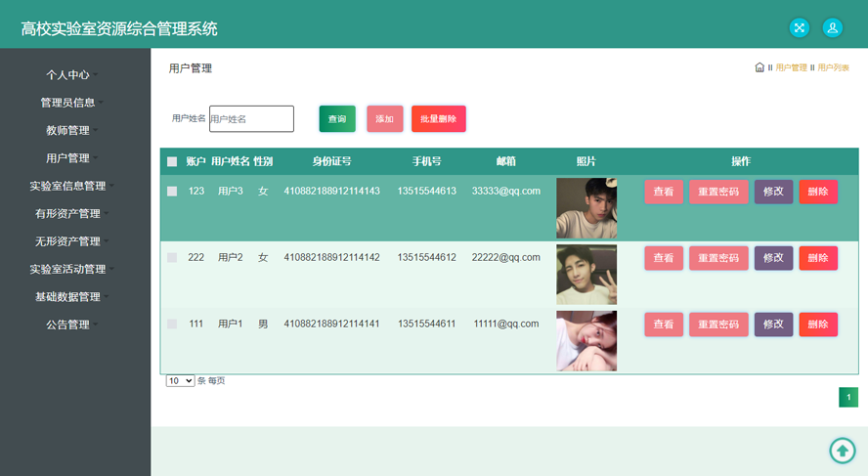Screen dimensions: 868x476
Task: Click the 用户姓名 search input field
Action: 251,119
